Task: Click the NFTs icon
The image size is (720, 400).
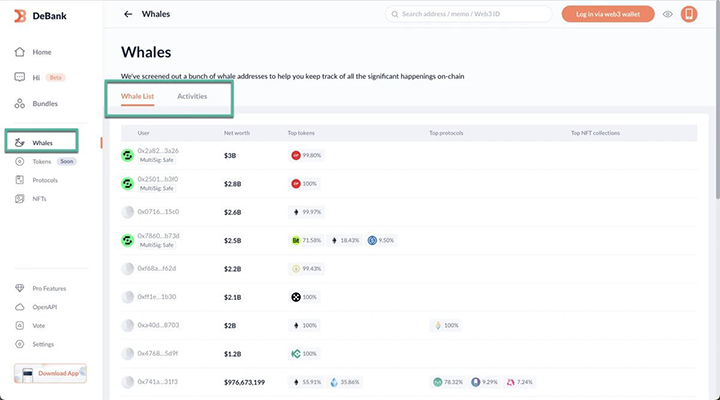Action: [19, 198]
